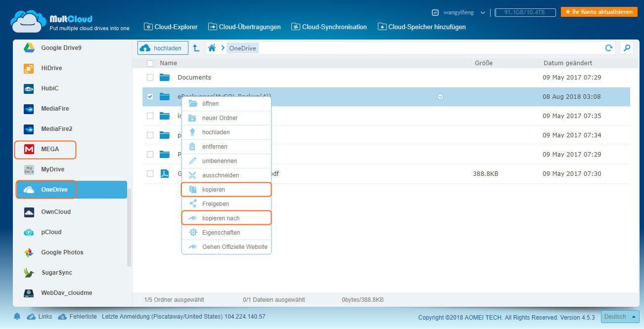The width and height of the screenshot is (644, 329).
Task: Check the checkbox of the PDF file row
Action: click(x=150, y=174)
